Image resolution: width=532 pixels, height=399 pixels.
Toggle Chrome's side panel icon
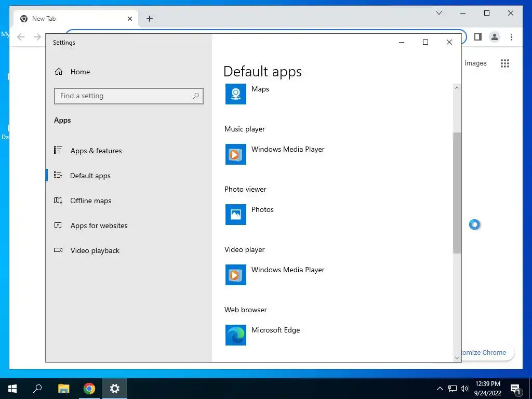[x=478, y=37]
